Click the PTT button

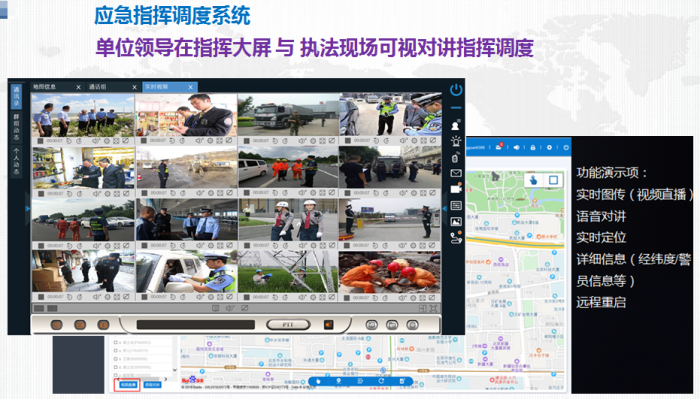click(x=288, y=324)
